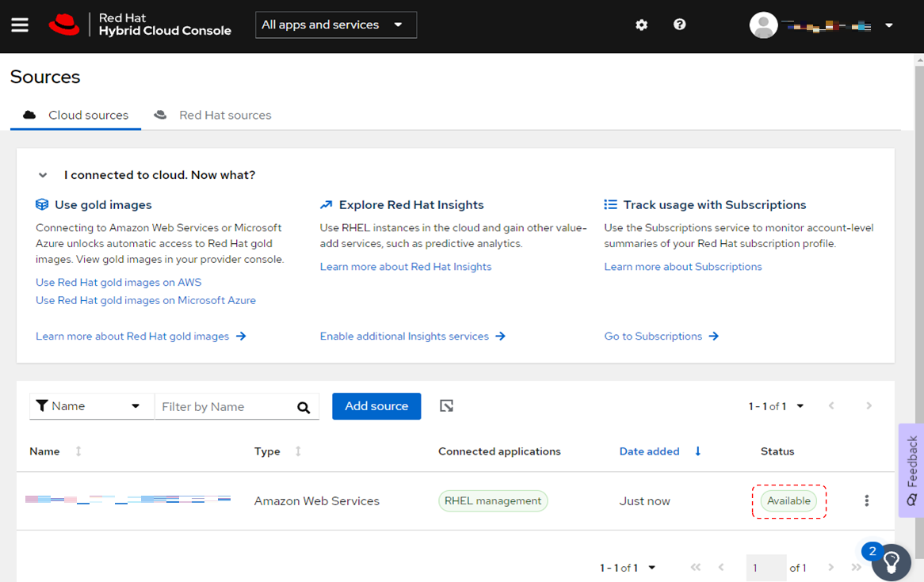Screen dimensions: 924x582
Task: Open the lightbulb notifications widget
Action: pyautogui.click(x=892, y=562)
